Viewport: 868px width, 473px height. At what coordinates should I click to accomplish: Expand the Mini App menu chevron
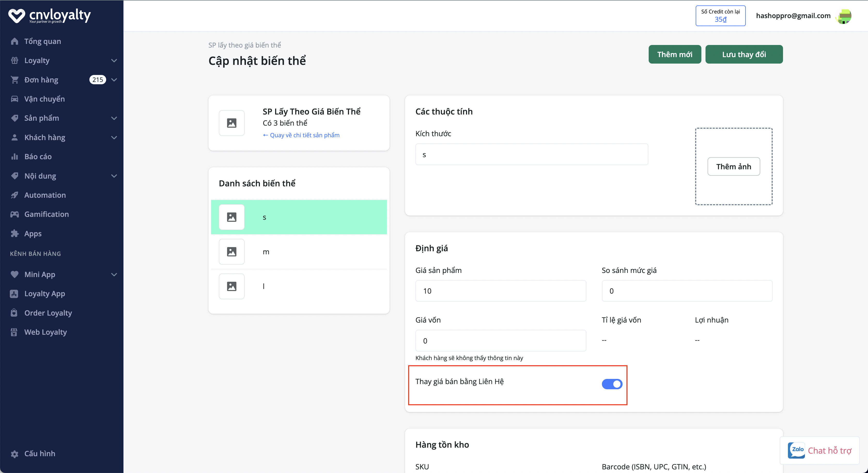pos(114,275)
